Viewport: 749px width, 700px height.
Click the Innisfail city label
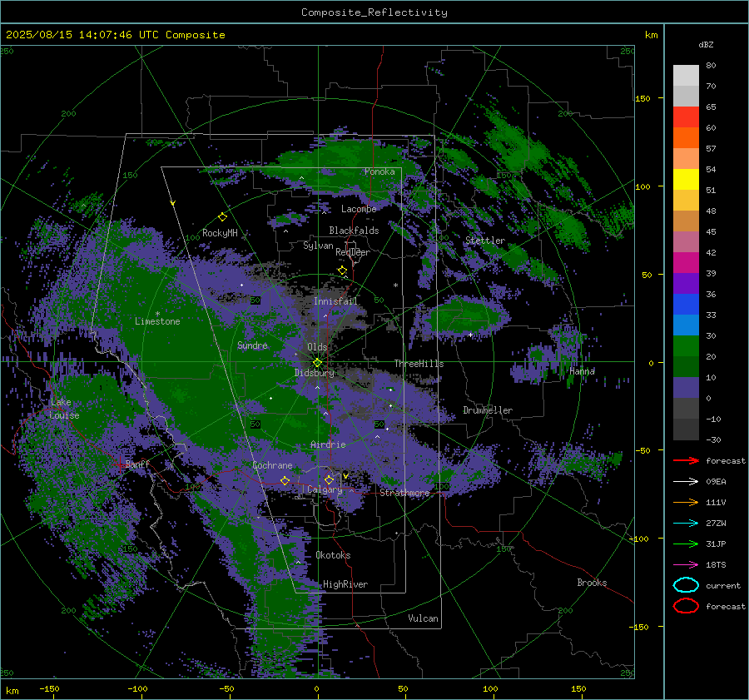pyautogui.click(x=335, y=301)
